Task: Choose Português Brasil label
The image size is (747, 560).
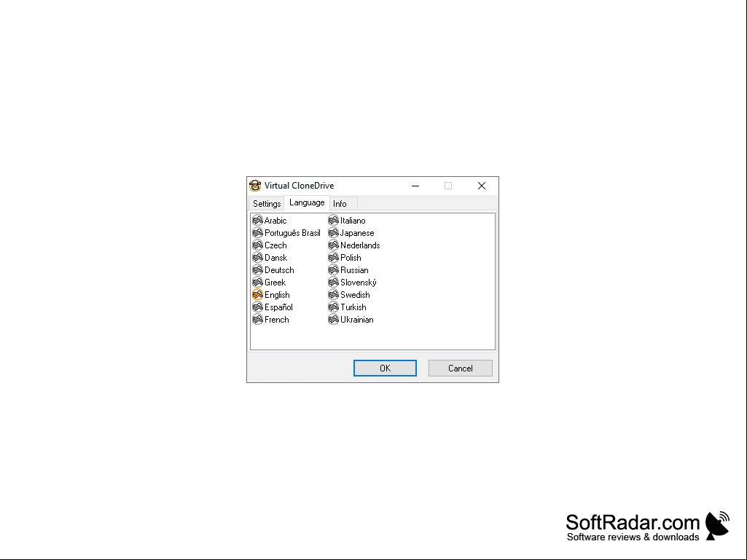Action: pyautogui.click(x=292, y=233)
